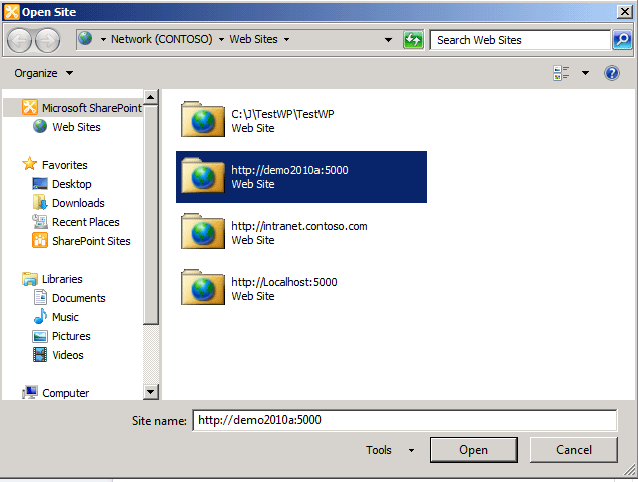638x482 pixels.
Task: Click the sidebar scroll up arrow
Action: click(151, 97)
